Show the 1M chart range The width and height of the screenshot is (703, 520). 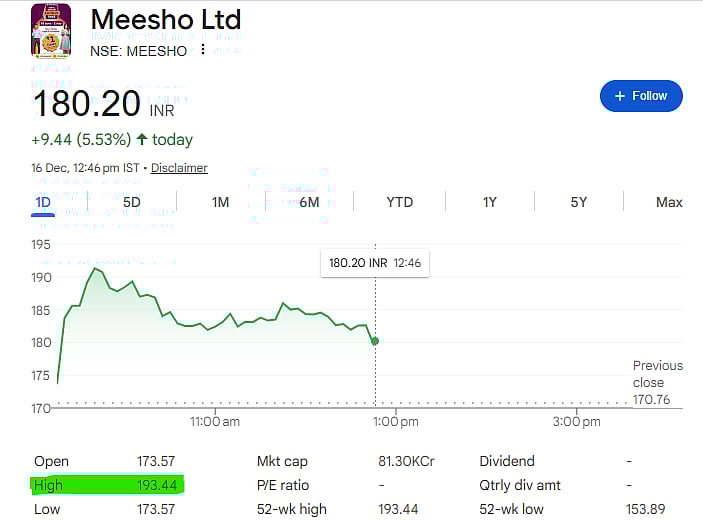(x=221, y=202)
